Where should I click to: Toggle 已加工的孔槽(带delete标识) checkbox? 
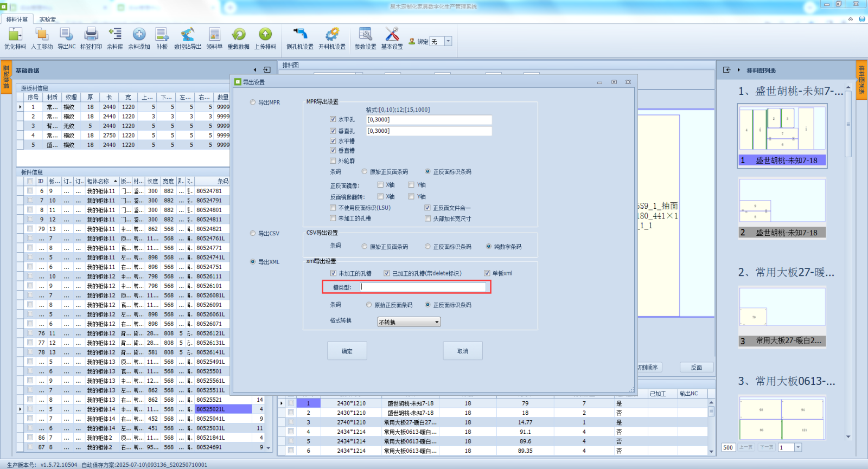pos(387,273)
